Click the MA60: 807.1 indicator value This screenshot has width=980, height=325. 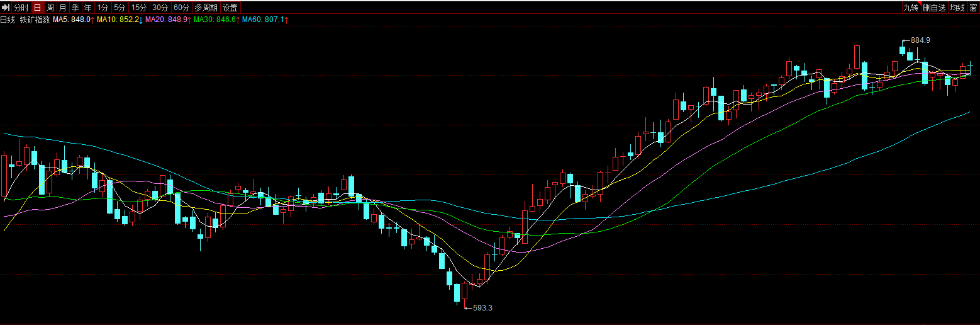(265, 20)
